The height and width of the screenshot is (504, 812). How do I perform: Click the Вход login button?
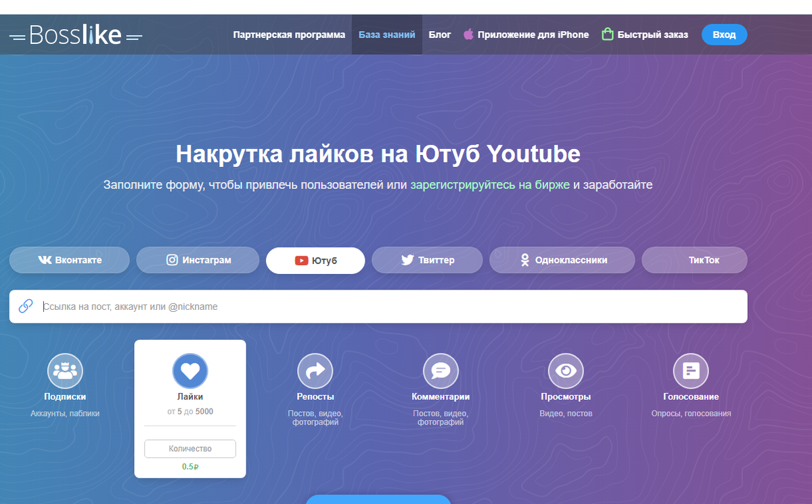pyautogui.click(x=724, y=35)
